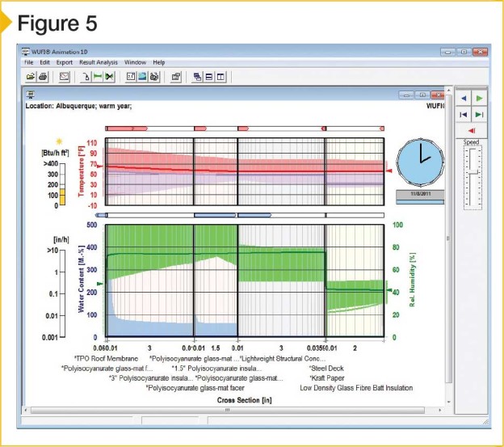Click the yellow radiation level bar
Viewport: 504px width, 447px height.
pos(62,196)
